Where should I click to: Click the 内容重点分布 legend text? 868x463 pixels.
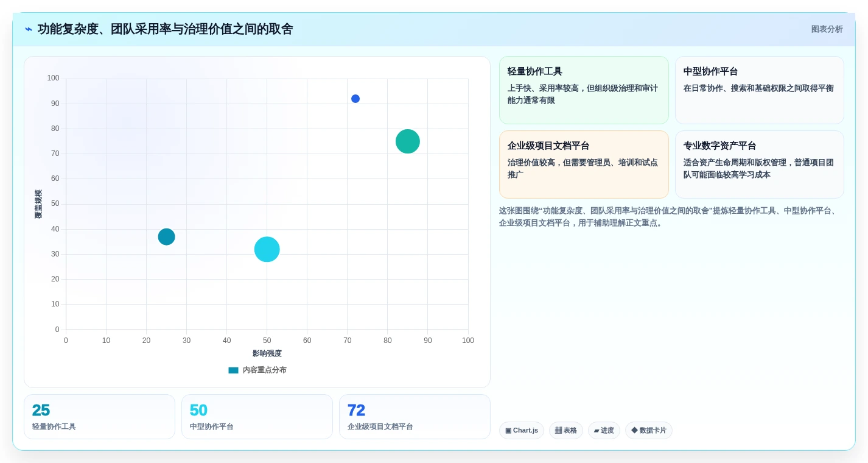pyautogui.click(x=264, y=370)
